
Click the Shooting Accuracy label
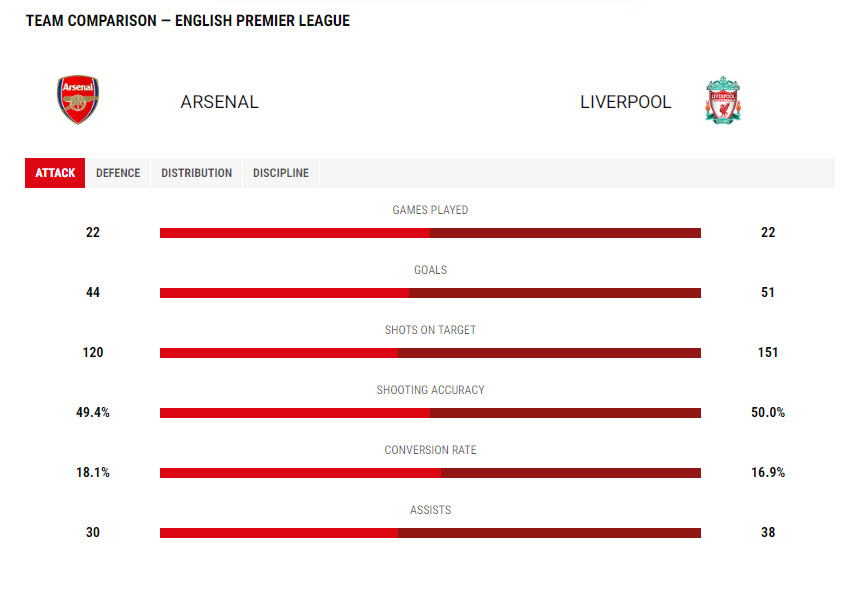click(x=430, y=390)
